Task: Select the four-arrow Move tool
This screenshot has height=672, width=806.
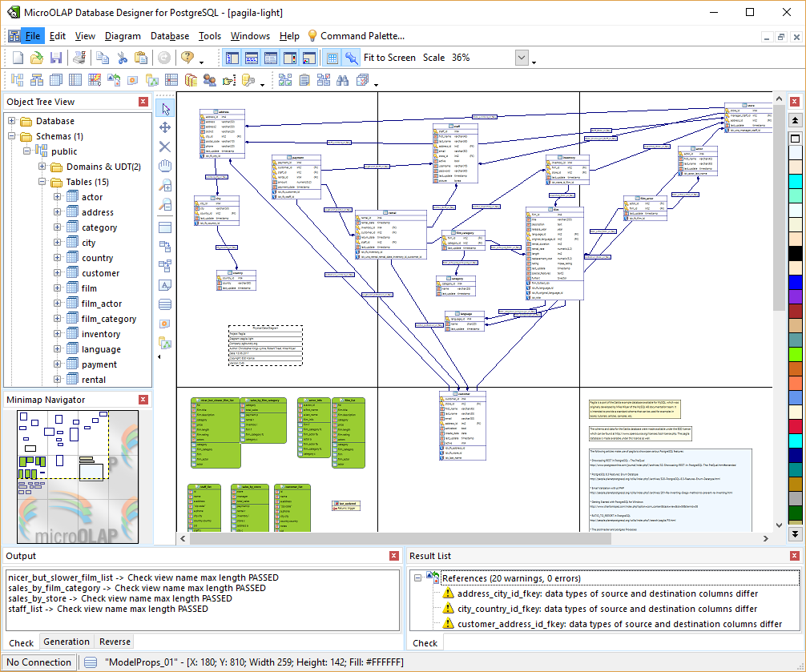Action: [x=165, y=127]
